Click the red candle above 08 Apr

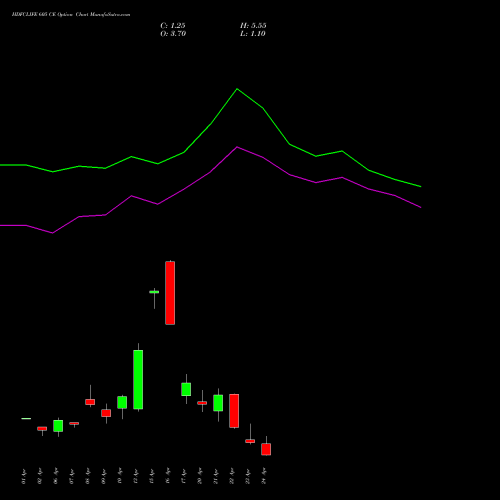click(90, 402)
